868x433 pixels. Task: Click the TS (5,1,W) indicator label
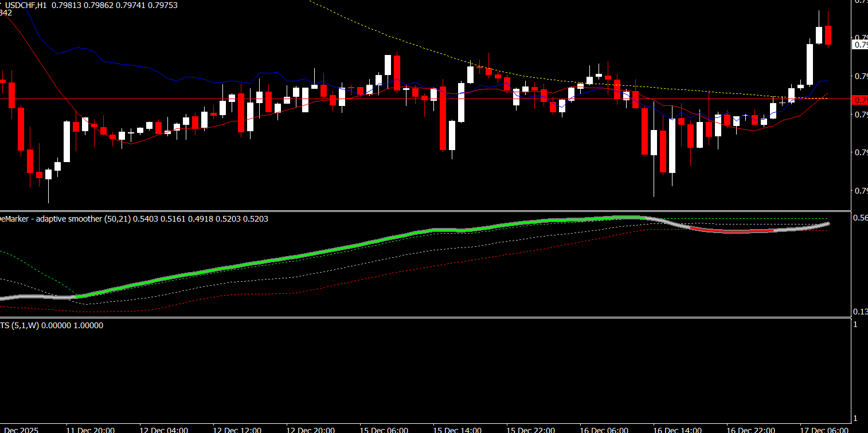click(52, 325)
